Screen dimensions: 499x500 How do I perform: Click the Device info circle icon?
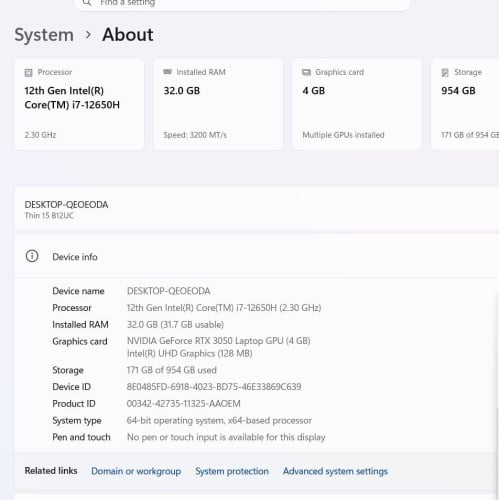(32, 256)
